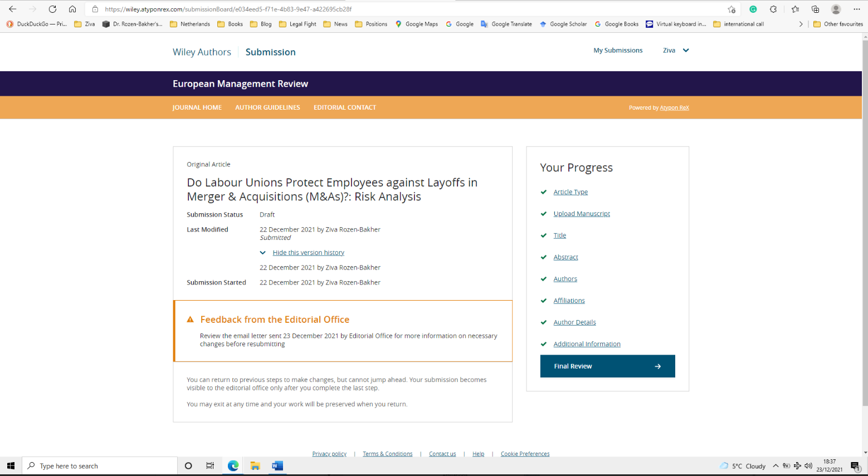This screenshot has width=868, height=476.
Task: Go to Article Type step
Action: [x=570, y=192]
